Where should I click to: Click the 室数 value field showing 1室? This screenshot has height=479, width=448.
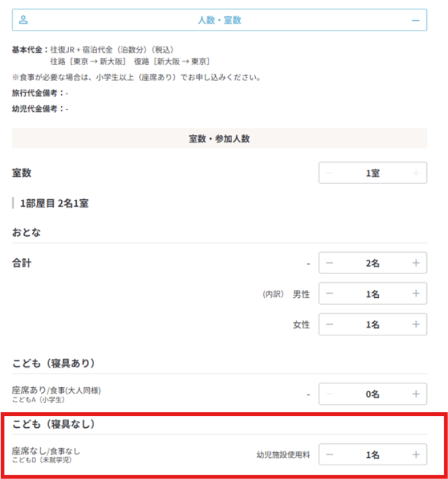373,173
